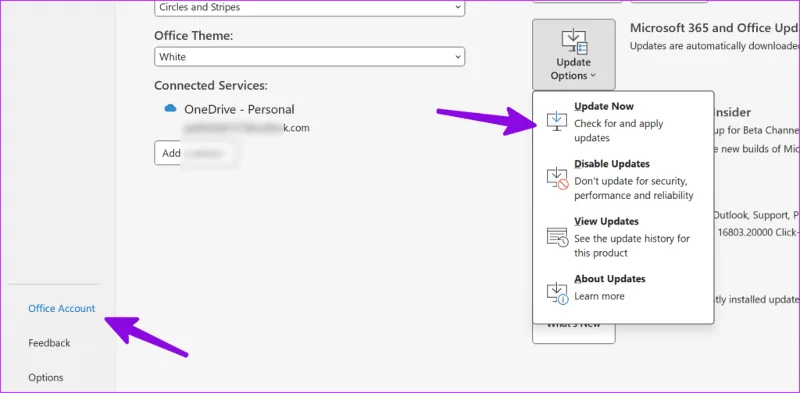Select About Updates menu entry
The image size is (800, 393).
click(x=623, y=288)
